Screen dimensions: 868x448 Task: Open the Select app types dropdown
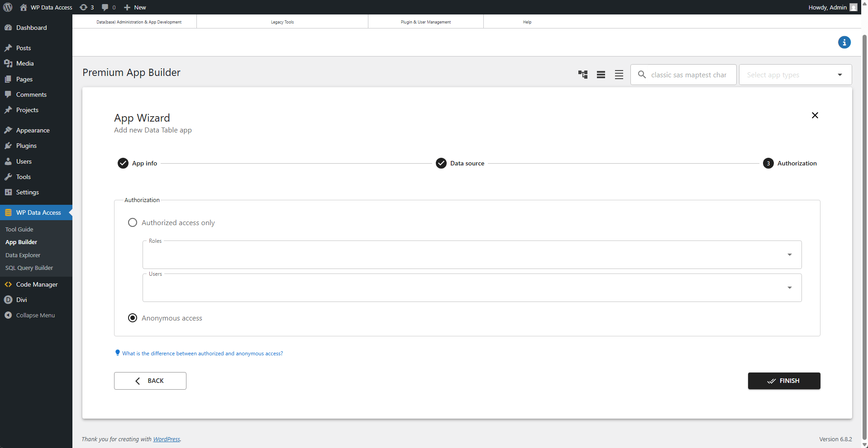[839, 75]
